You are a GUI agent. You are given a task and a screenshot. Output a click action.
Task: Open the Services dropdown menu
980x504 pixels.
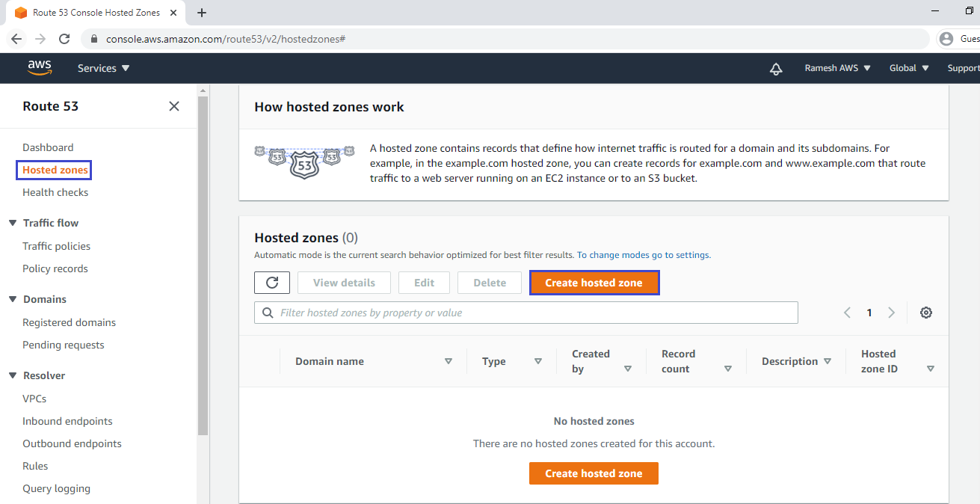click(104, 68)
